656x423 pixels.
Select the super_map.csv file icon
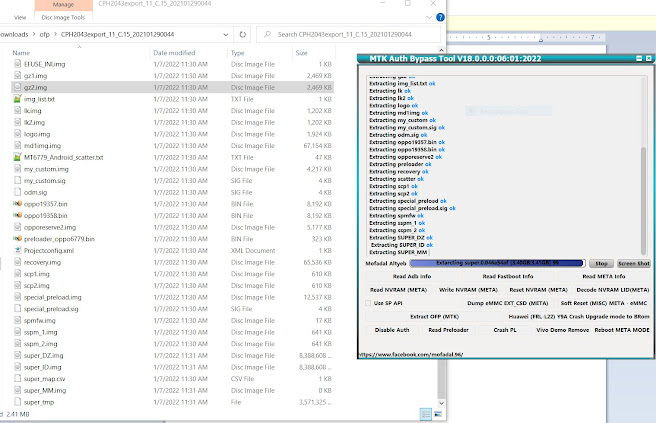pyautogui.click(x=17, y=379)
